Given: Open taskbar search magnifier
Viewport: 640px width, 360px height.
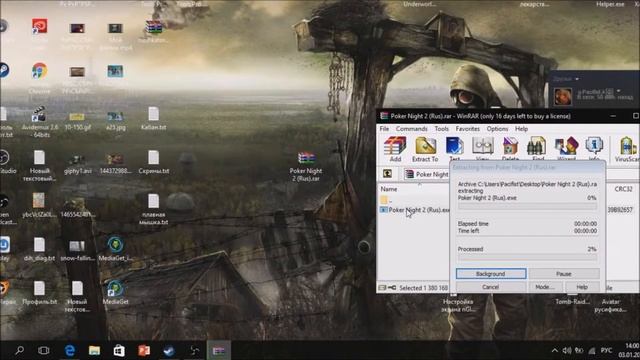Looking at the screenshot, I should (19, 350).
